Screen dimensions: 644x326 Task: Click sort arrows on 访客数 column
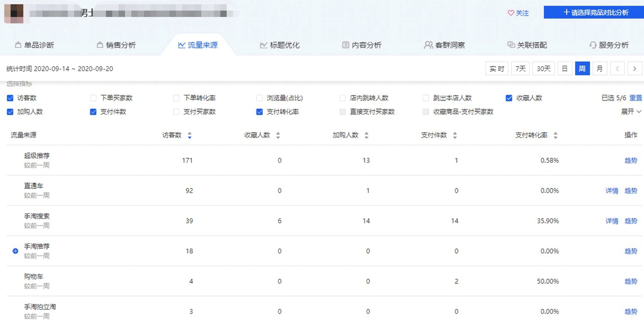pyautogui.click(x=189, y=136)
